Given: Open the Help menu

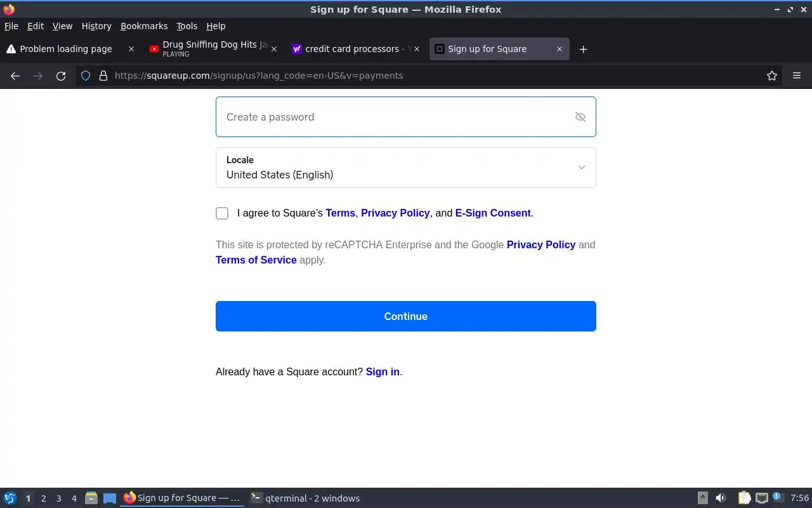Looking at the screenshot, I should point(216,26).
